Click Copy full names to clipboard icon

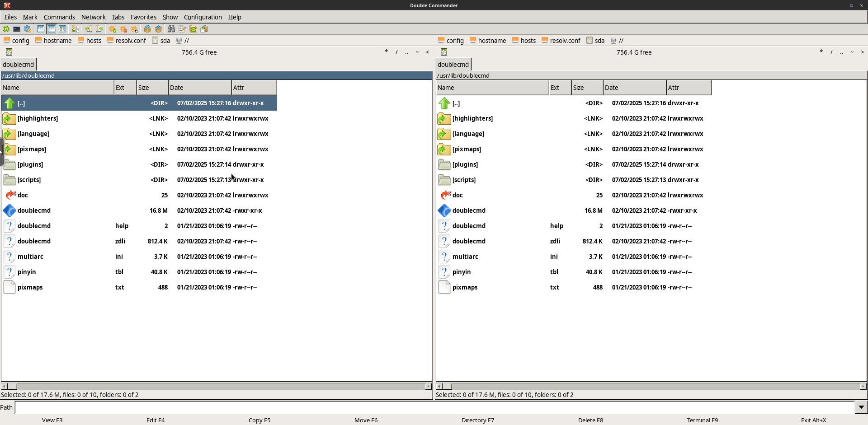(x=204, y=29)
